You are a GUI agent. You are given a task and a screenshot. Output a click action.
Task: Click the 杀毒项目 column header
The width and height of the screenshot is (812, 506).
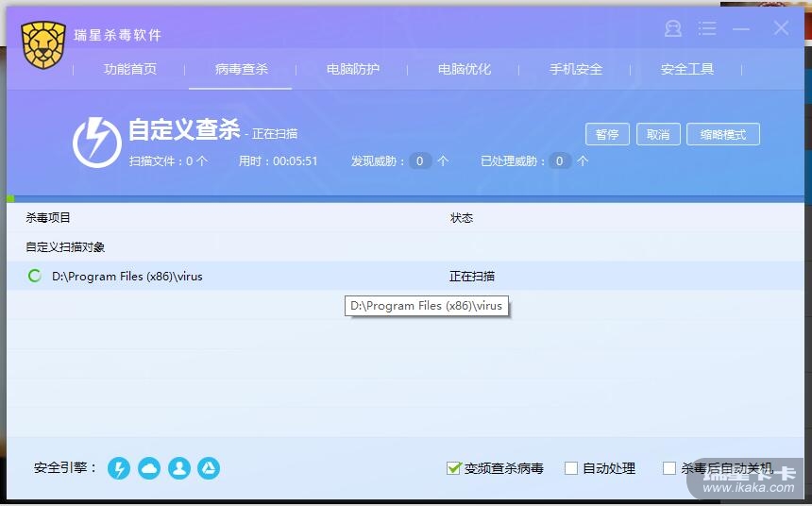coord(48,217)
